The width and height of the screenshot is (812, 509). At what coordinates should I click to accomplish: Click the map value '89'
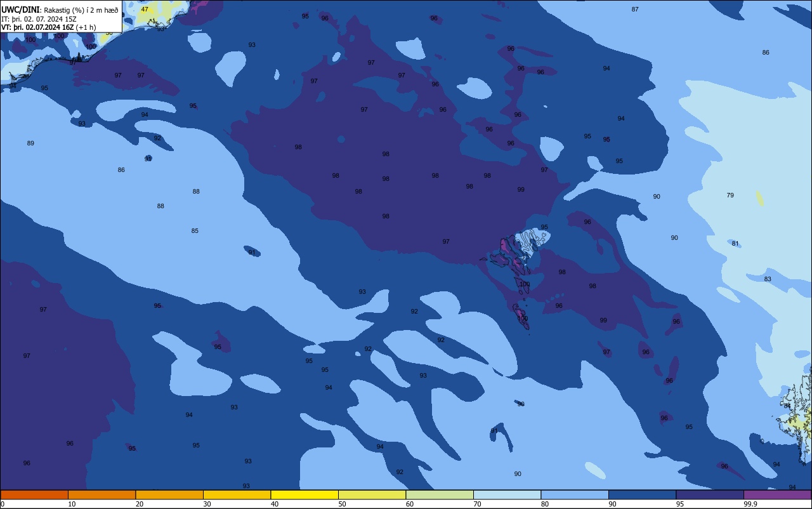coord(30,143)
